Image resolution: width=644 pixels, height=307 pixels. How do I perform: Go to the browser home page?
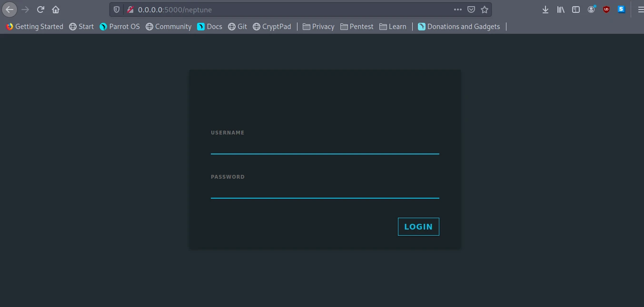click(56, 10)
